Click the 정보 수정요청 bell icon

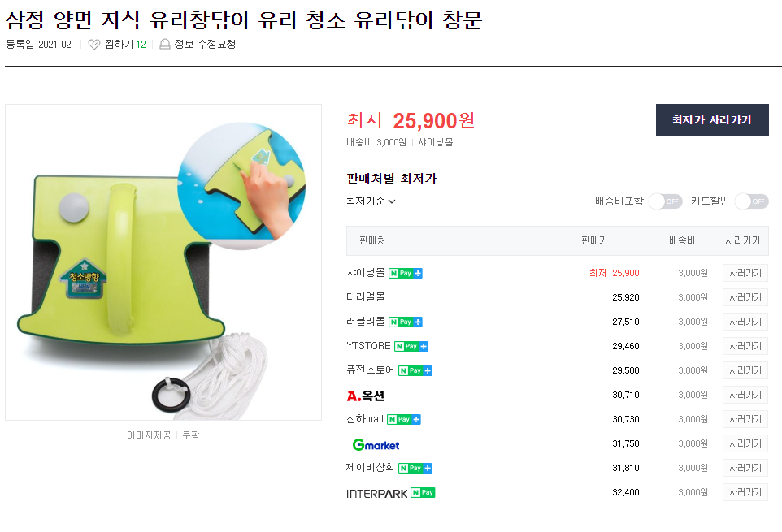tap(164, 45)
